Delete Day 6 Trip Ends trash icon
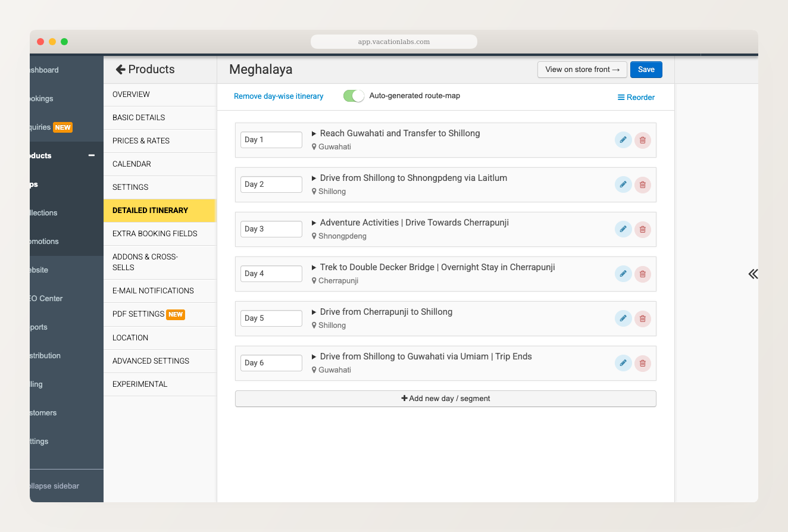The width and height of the screenshot is (788, 532). click(643, 364)
